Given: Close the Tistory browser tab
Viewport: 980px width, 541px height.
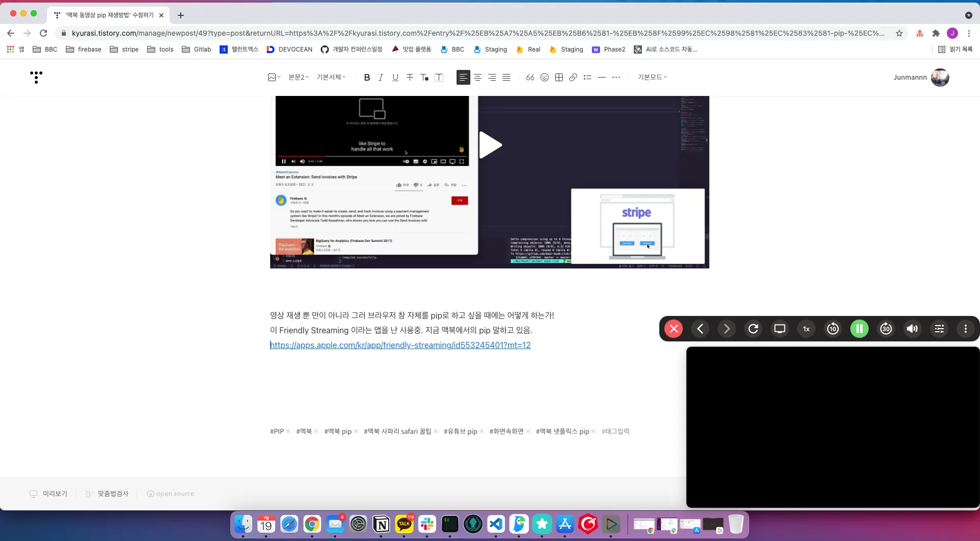Looking at the screenshot, I should coord(161,15).
